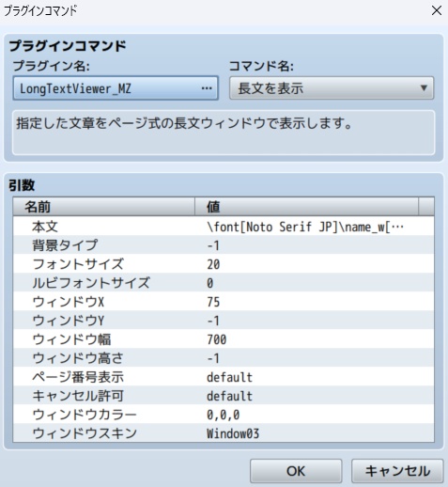Click the command description text box
Image resolution: width=448 pixels, height=487 pixels.
click(x=224, y=133)
